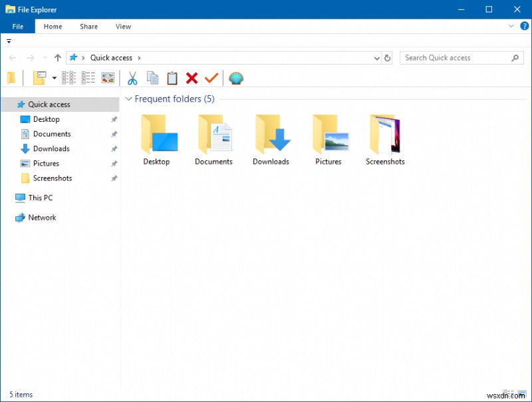532x402 pixels.
Task: Select This PC in the sidebar
Action: coord(39,198)
